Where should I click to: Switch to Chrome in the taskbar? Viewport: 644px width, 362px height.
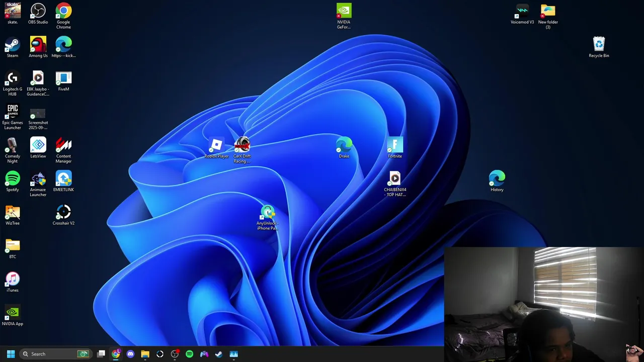[116, 354]
